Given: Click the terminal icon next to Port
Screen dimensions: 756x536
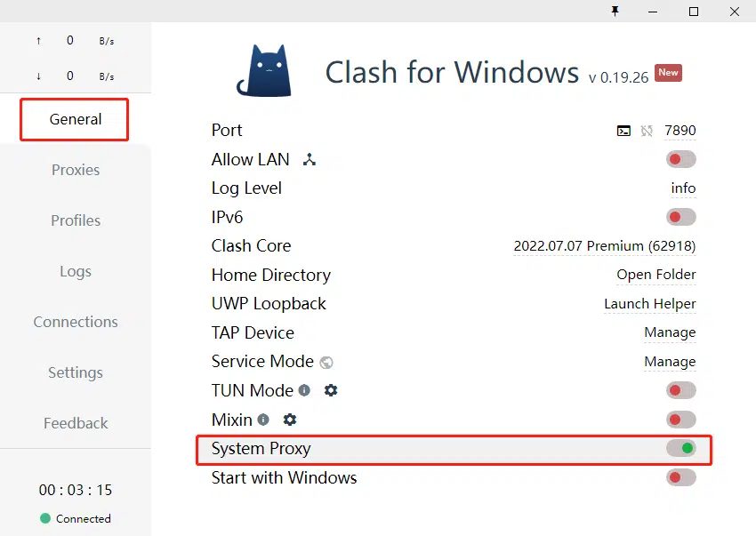Looking at the screenshot, I should 623,131.
